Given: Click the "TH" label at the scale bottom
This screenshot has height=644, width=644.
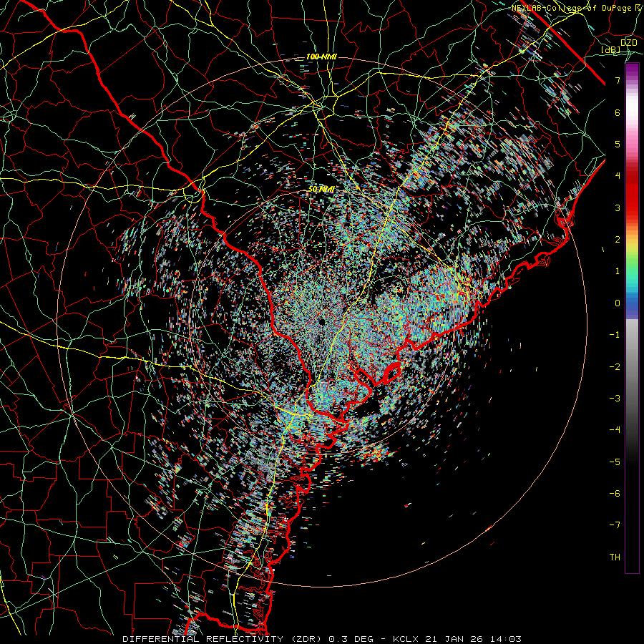Looking at the screenshot, I should pyautogui.click(x=615, y=557).
